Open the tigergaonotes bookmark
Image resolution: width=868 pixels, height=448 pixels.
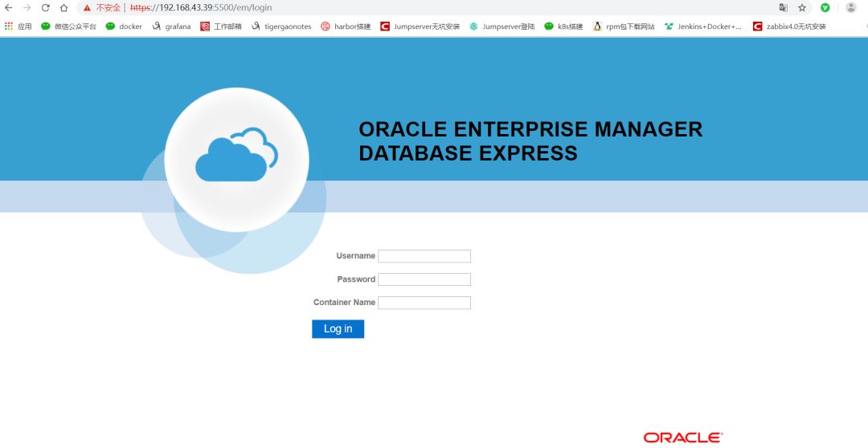pyautogui.click(x=281, y=26)
